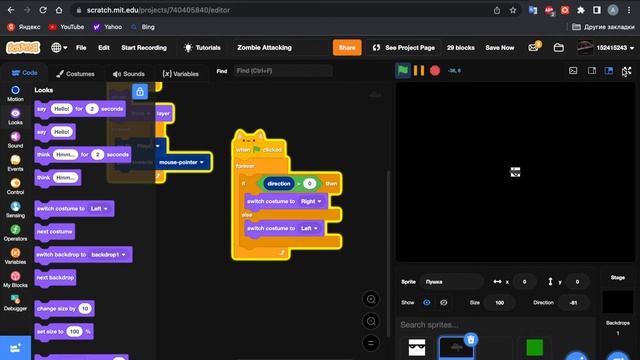Click the first icon in the stage header icon group

point(573,71)
